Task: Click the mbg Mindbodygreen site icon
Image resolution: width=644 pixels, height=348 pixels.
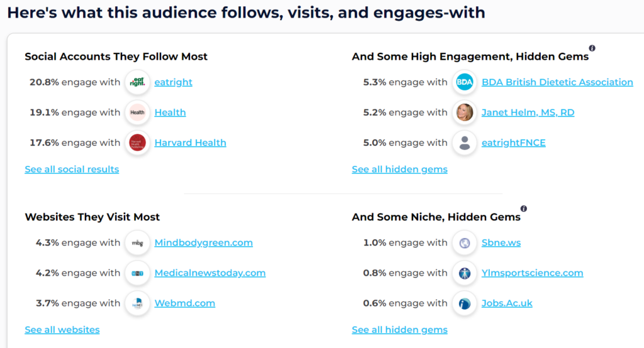Action: 138,243
